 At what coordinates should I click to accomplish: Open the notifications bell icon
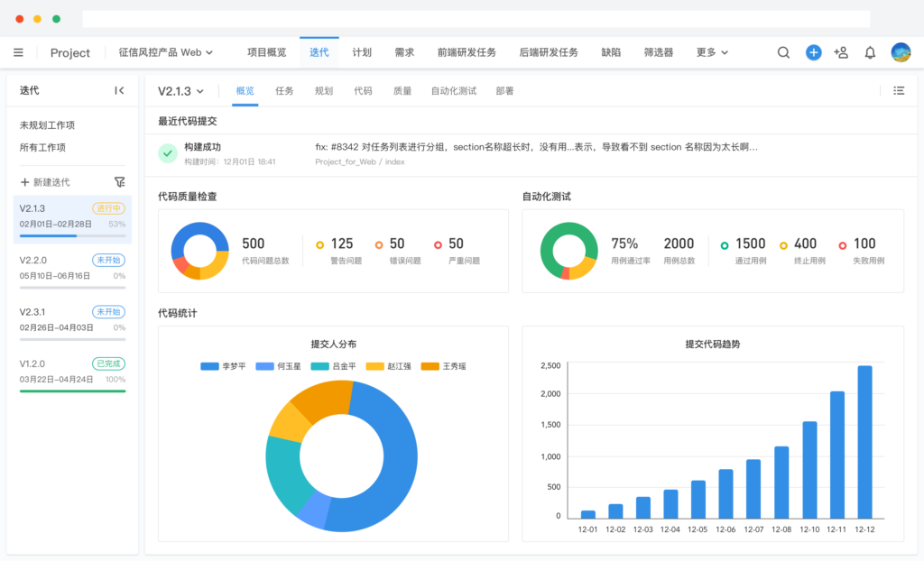869,52
